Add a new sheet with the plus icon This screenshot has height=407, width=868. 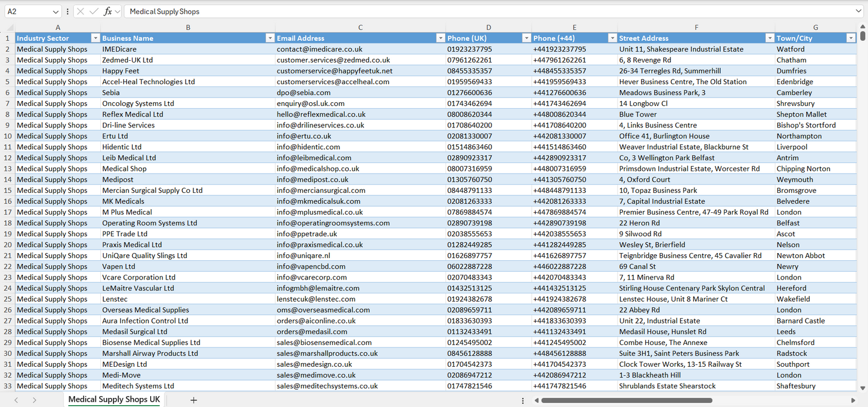click(193, 400)
